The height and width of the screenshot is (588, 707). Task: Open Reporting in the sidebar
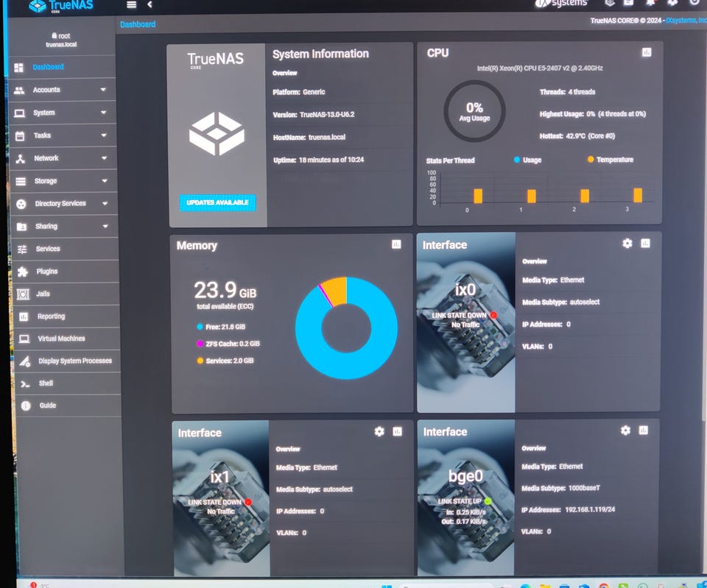click(67, 316)
